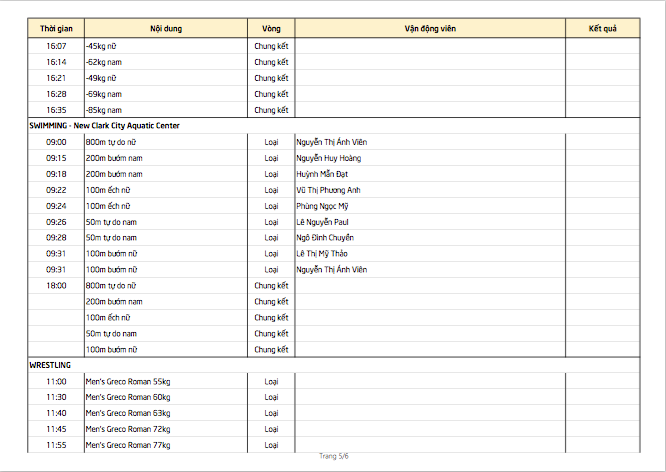Click Men's Greco Roman 77kg event

pyautogui.click(x=128, y=445)
